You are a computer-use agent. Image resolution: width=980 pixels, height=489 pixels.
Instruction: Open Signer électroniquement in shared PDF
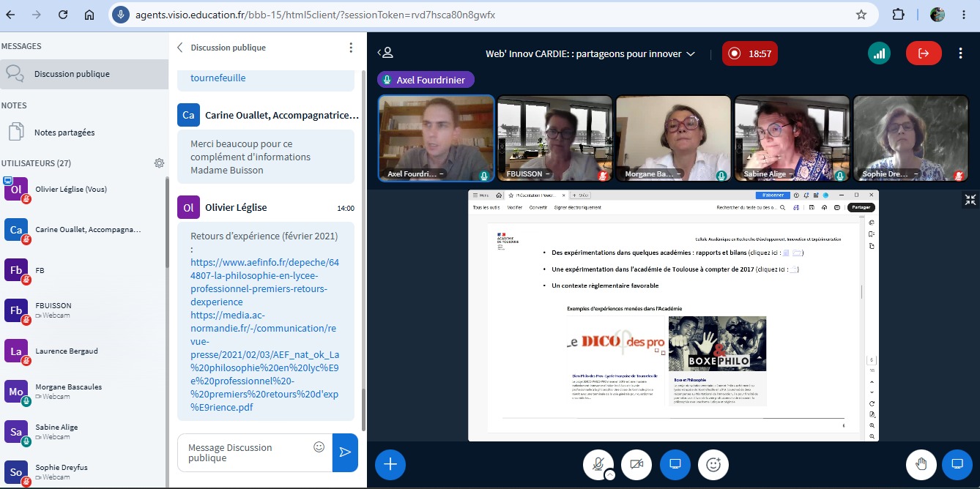click(x=578, y=208)
